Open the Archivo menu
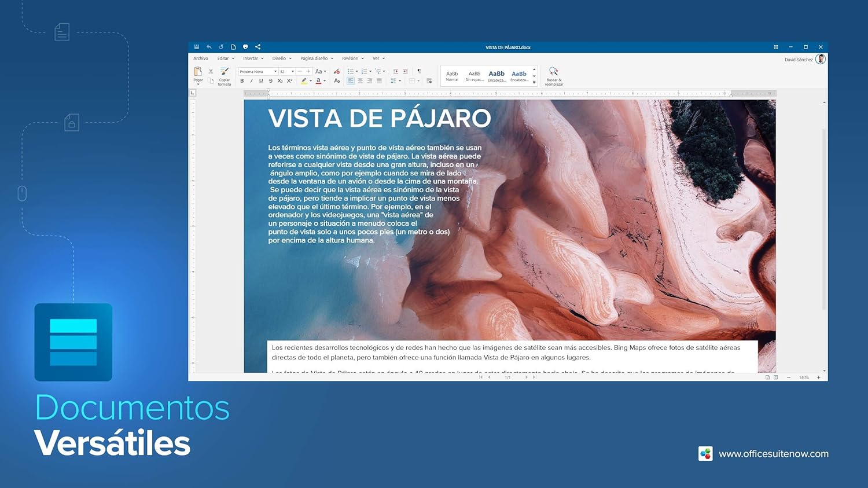Viewport: 868px width, 488px height. pos(201,58)
